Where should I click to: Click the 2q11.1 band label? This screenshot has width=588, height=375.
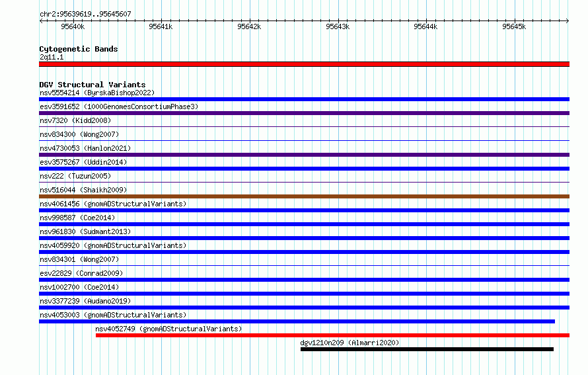pos(52,57)
